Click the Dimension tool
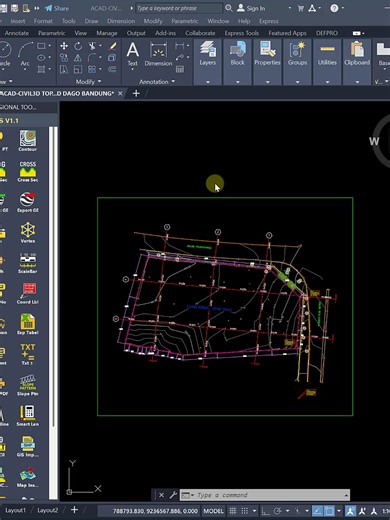Image resolution: width=390 pixels, height=520 pixels. coord(158,54)
